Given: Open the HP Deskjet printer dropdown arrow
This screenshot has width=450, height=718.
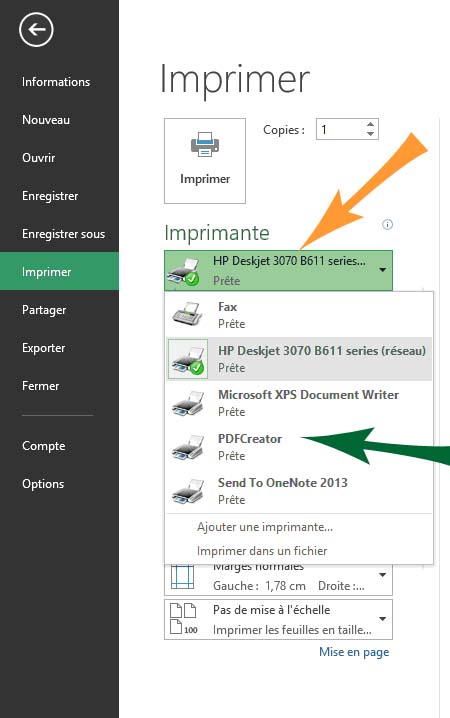Looking at the screenshot, I should [x=383, y=270].
